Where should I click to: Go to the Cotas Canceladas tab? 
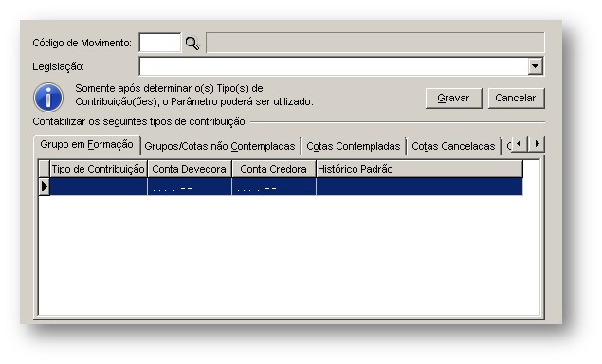[x=453, y=146]
